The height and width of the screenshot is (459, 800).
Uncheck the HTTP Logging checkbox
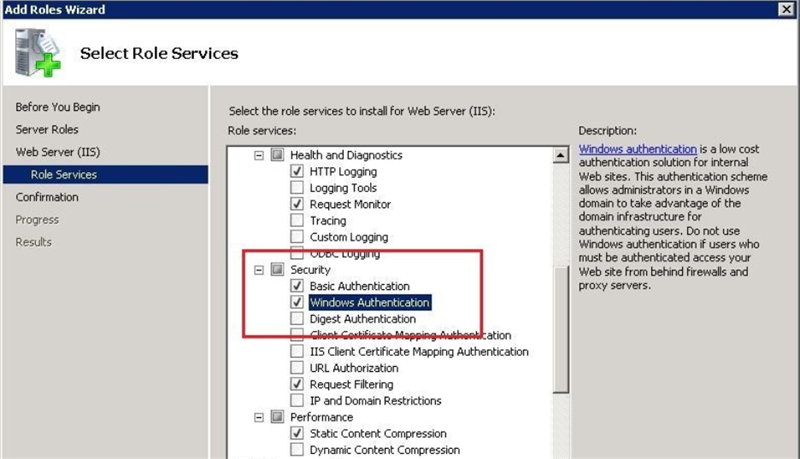point(297,172)
